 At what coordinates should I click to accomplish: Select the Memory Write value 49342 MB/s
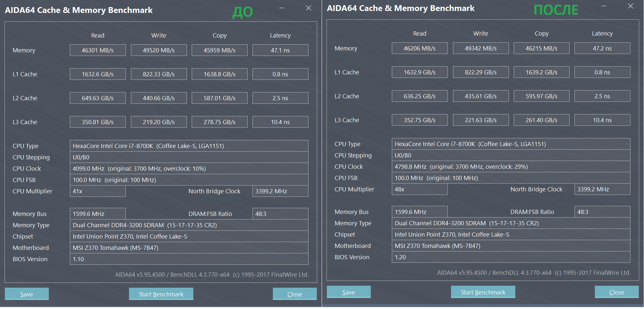pos(480,48)
